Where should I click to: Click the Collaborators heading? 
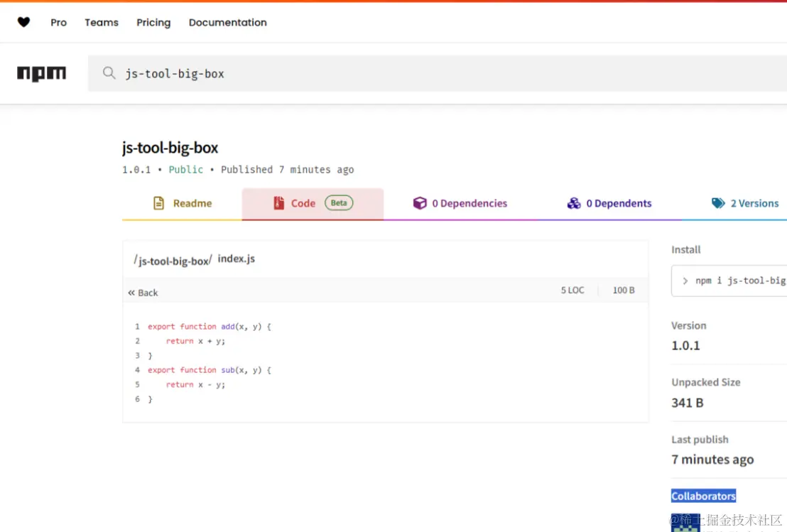pos(704,496)
